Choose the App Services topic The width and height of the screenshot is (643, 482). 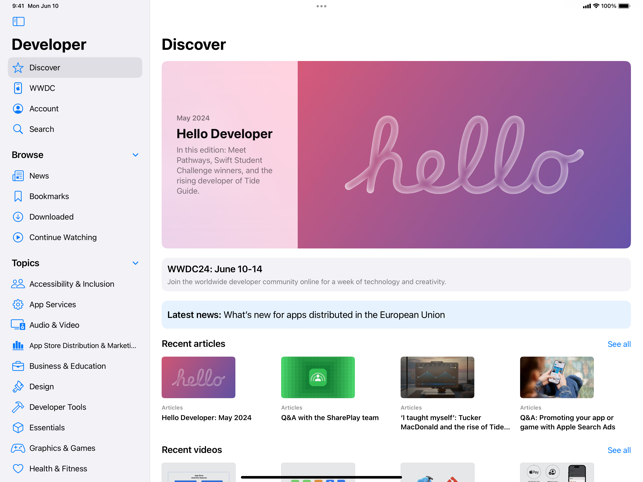75,304
